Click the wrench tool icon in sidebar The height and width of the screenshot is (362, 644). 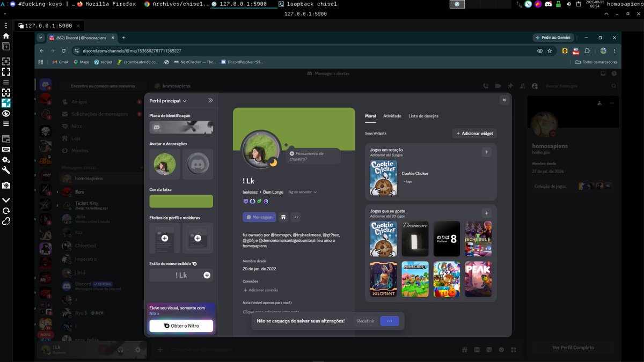6,170
